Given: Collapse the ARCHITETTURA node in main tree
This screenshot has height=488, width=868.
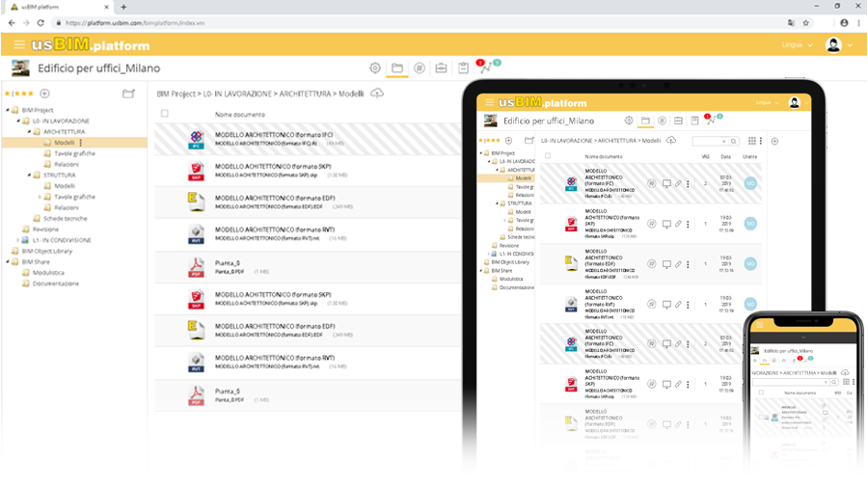Looking at the screenshot, I should [28, 132].
